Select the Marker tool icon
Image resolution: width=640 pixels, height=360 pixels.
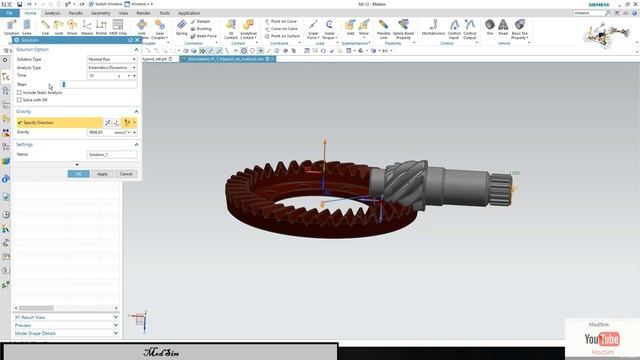point(87,27)
